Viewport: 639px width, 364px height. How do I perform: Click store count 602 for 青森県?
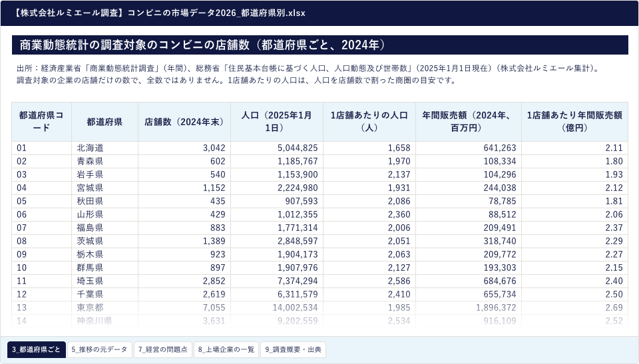(x=184, y=162)
